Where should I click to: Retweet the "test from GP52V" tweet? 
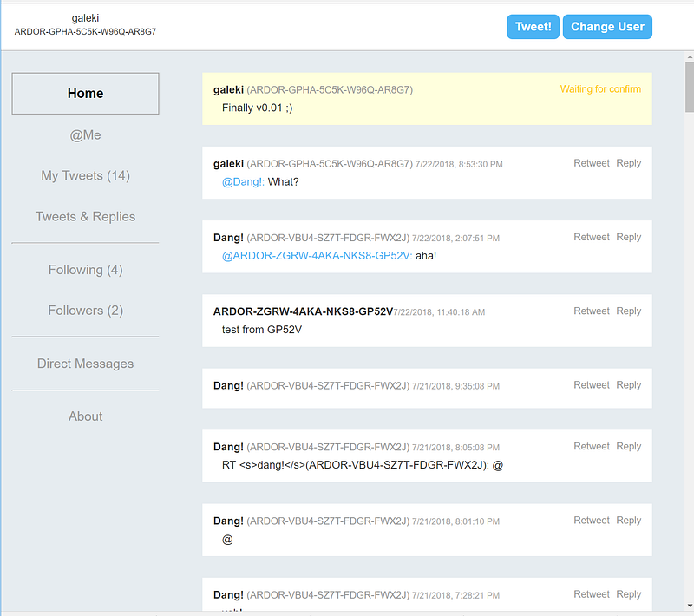pyautogui.click(x=592, y=311)
